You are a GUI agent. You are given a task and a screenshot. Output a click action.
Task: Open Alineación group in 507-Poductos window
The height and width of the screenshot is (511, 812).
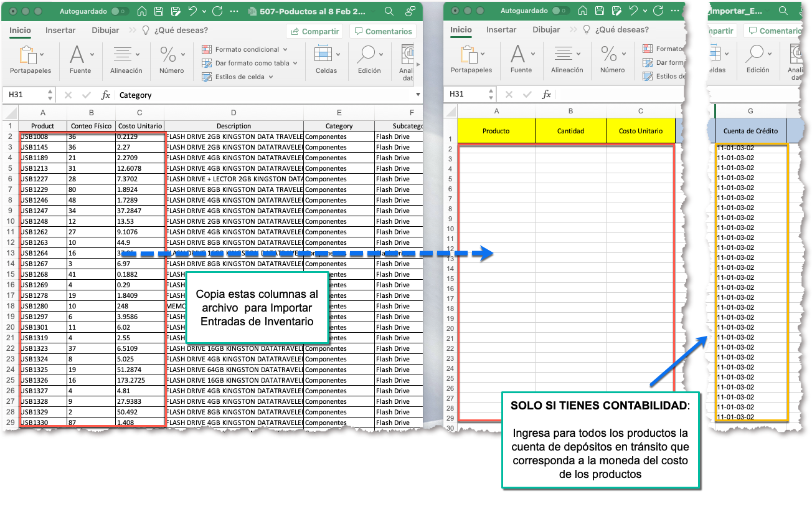126,60
